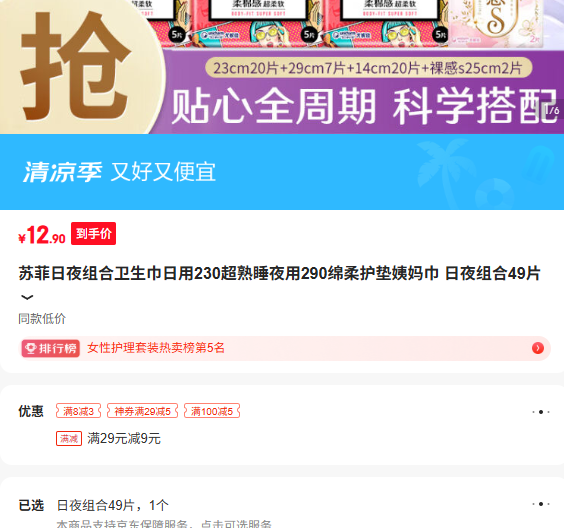Tap the 满100减5 coupon tag
The image size is (564, 528).
coord(212,411)
